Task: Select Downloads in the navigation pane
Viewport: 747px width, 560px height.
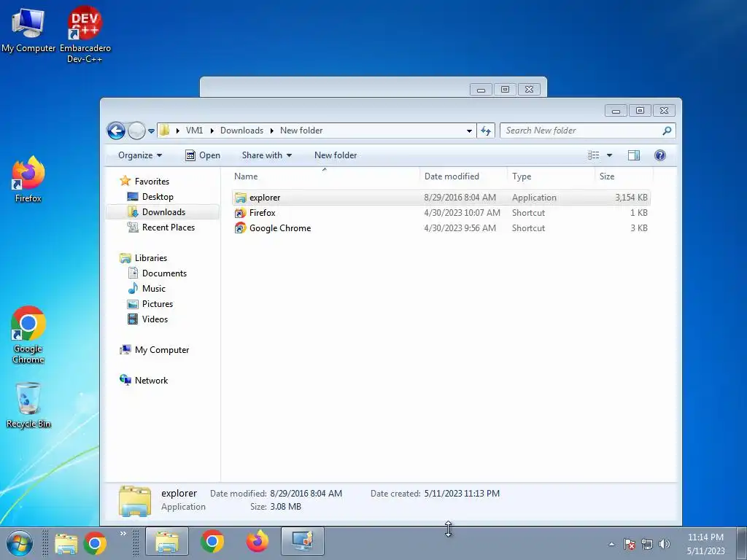Action: (163, 212)
